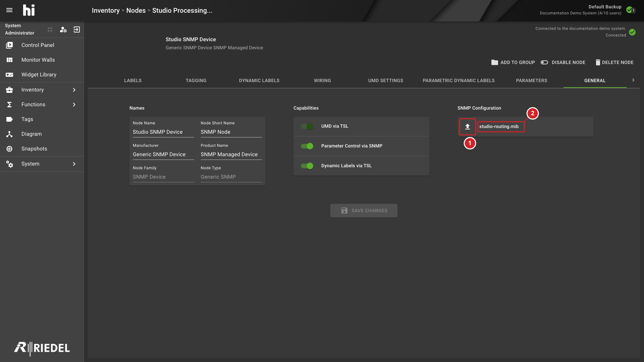Select the General tab
This screenshot has width=644, height=362.
595,80
